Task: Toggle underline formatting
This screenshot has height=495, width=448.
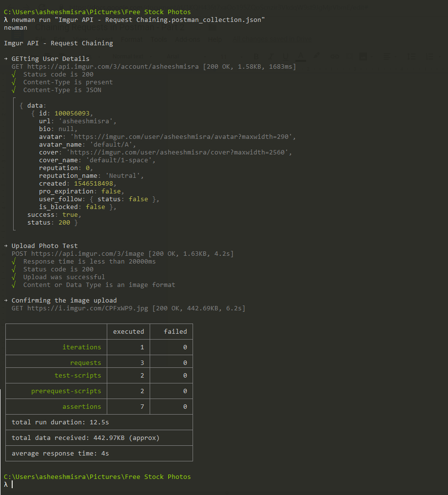Action: [x=285, y=56]
